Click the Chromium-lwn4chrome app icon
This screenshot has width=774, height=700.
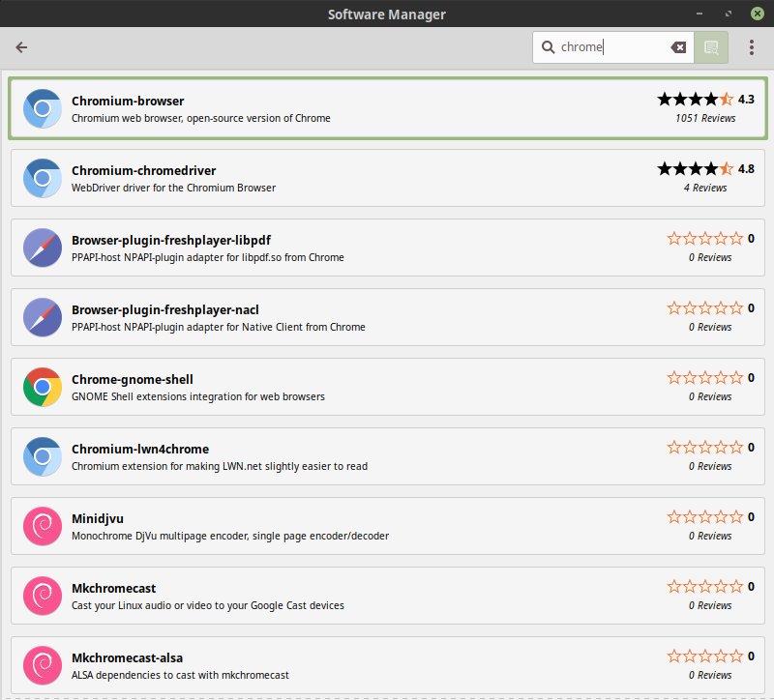(x=42, y=456)
